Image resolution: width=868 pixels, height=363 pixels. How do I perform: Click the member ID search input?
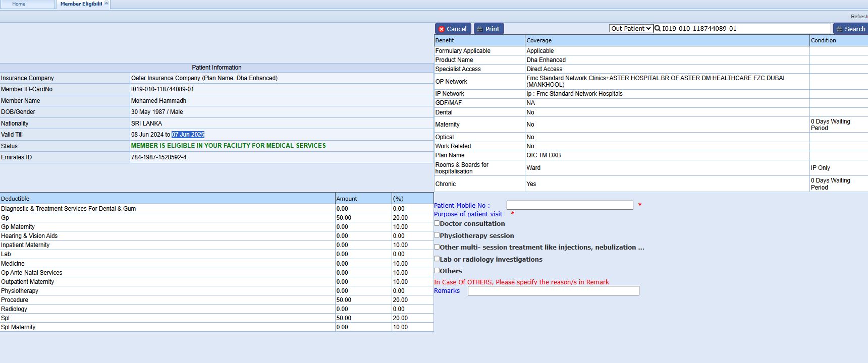745,29
